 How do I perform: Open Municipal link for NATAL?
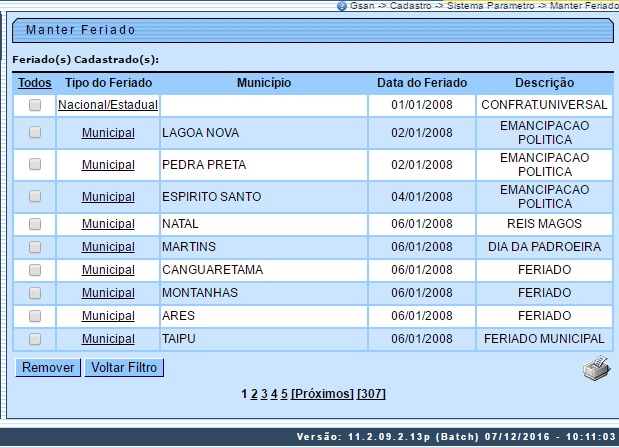pos(108,224)
